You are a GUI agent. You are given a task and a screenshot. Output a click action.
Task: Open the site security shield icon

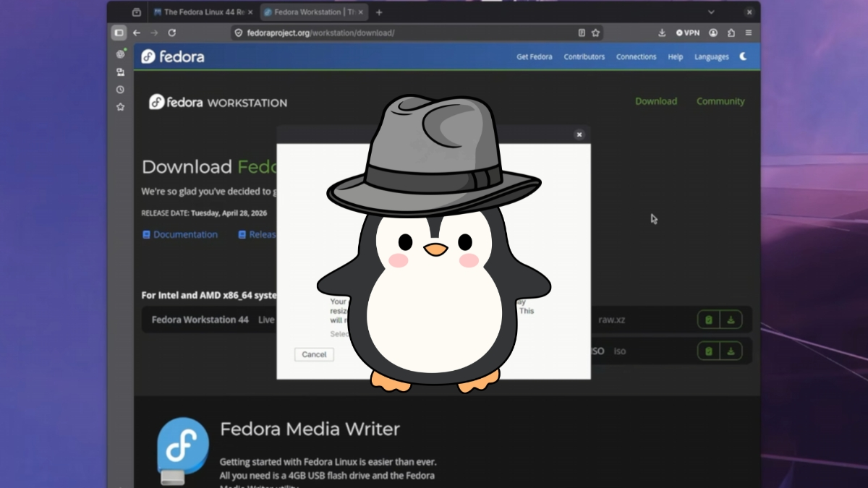[239, 33]
